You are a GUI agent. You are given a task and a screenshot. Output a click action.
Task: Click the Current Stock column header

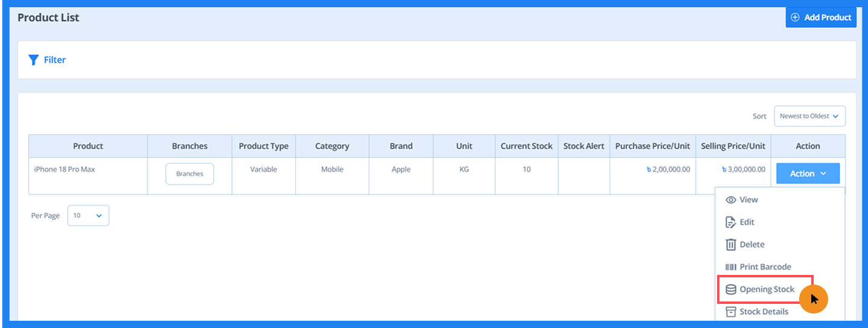tap(526, 146)
